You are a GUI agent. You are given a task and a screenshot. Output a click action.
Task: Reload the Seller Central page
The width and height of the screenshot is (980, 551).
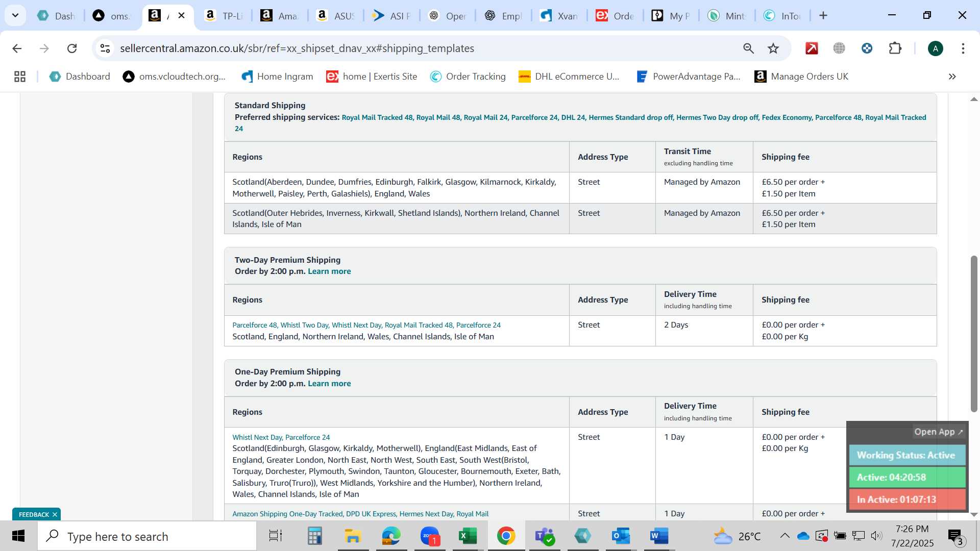coord(72,48)
